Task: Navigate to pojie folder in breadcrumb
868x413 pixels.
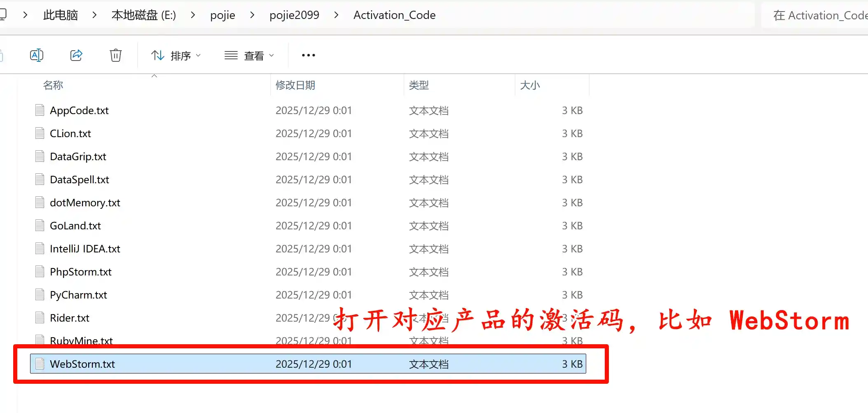Action: [x=222, y=15]
